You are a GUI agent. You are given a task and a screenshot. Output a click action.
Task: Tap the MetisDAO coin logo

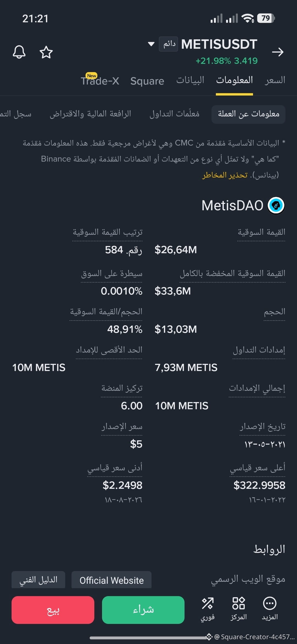pyautogui.click(x=276, y=205)
